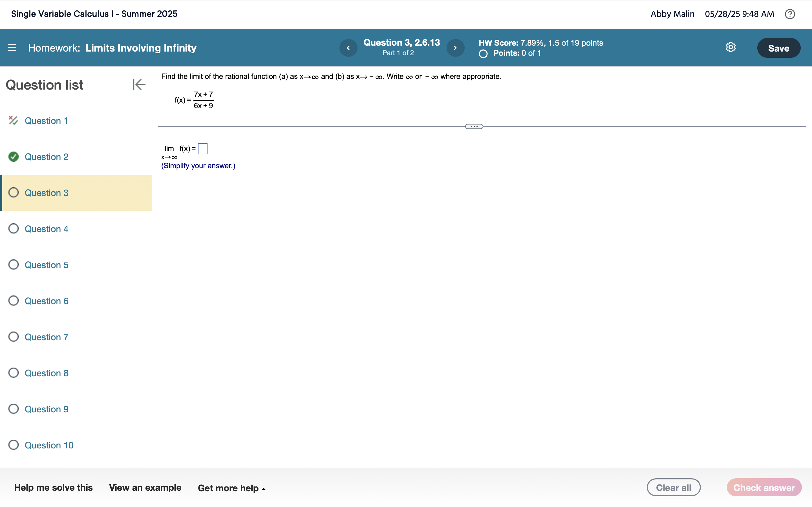Click the limit answer input box
The image size is (812, 507).
tap(203, 148)
